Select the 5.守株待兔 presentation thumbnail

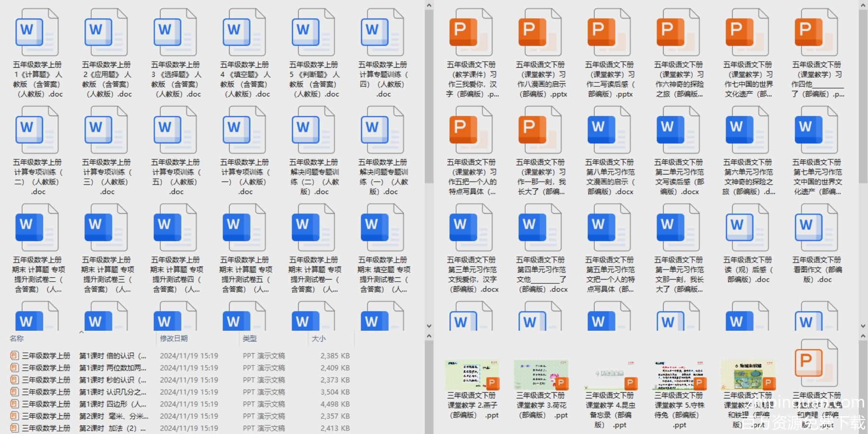pos(679,375)
